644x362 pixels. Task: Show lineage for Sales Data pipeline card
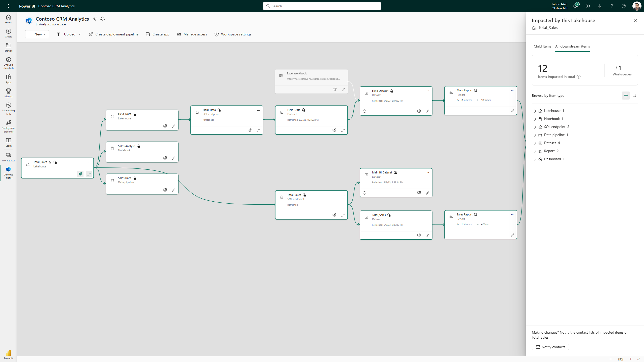click(x=174, y=190)
